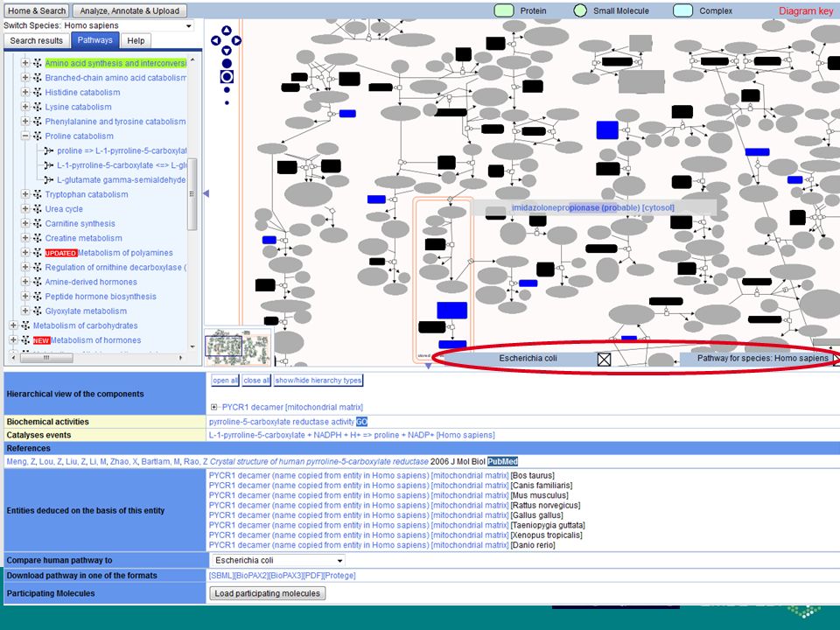This screenshot has height=630, width=840.
Task: Expand Metabolism of polyamines node
Action: (x=25, y=252)
